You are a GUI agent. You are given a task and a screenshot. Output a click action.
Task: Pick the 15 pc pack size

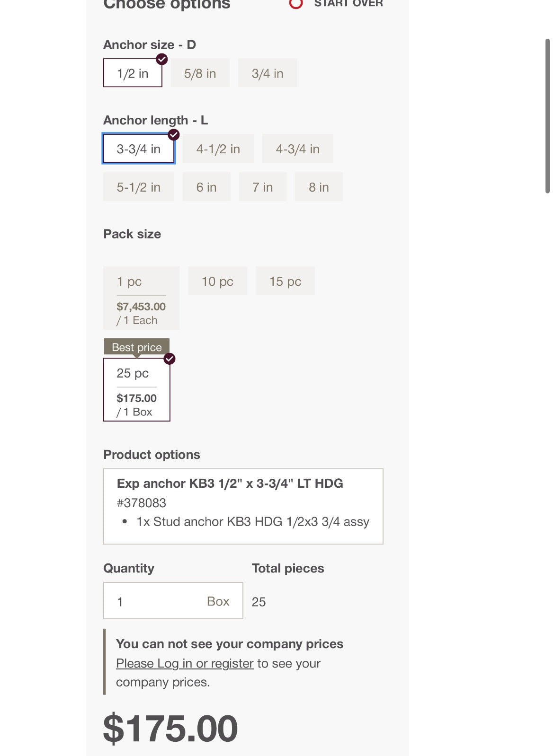285,281
